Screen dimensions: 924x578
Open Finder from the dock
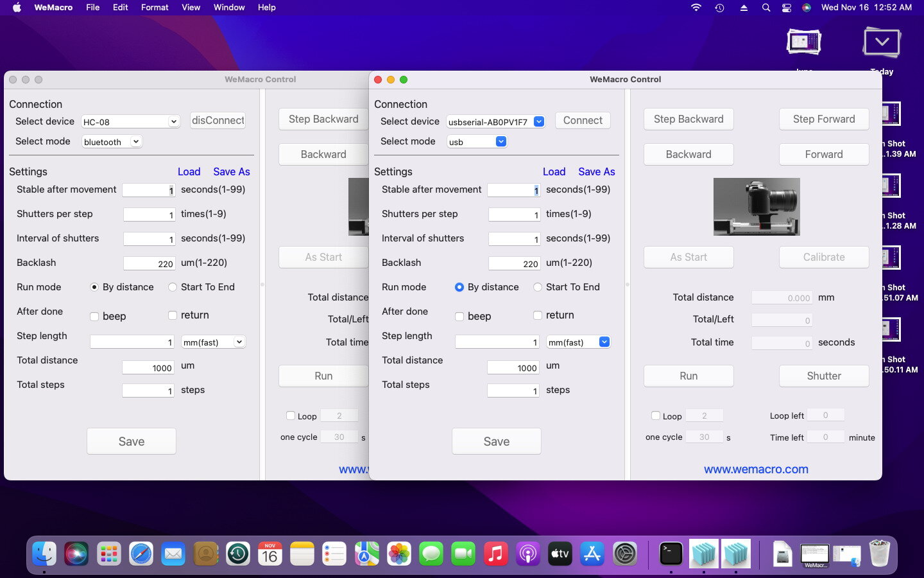click(44, 553)
